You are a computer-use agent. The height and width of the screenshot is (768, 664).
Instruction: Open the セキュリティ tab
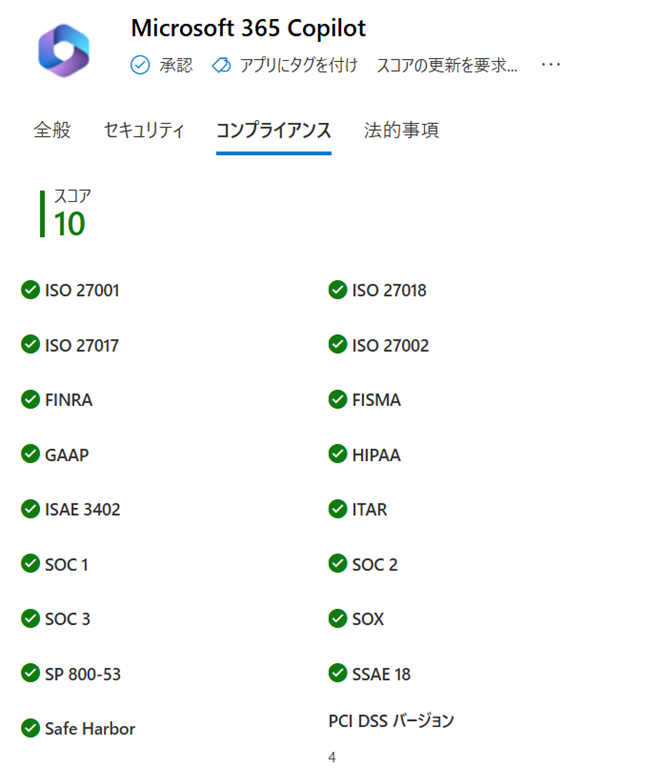pos(144,130)
